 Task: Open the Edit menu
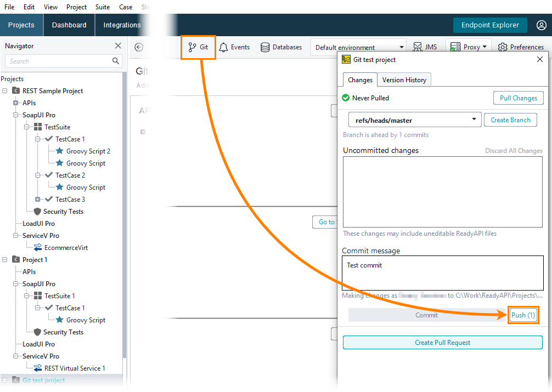coord(29,7)
